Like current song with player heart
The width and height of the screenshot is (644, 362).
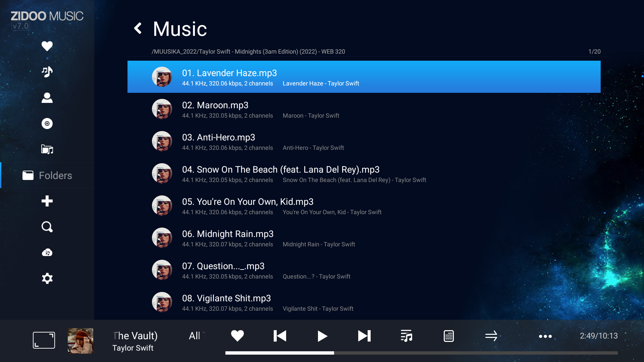[237, 336]
